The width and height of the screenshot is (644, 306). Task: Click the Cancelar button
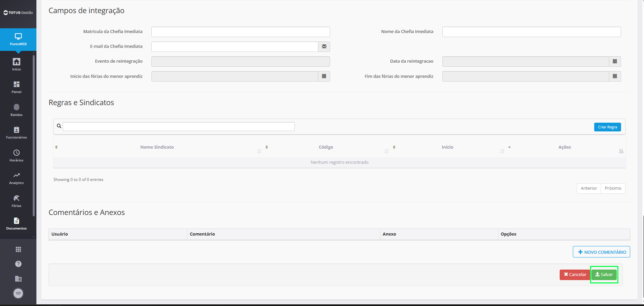click(575, 275)
